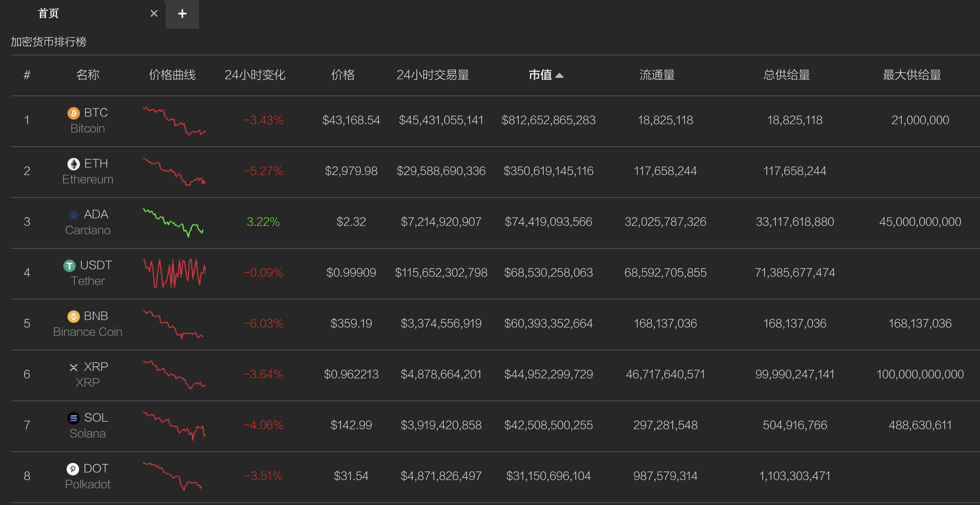Click the Solana SOL coin icon
This screenshot has height=505, width=980.
coord(74,418)
